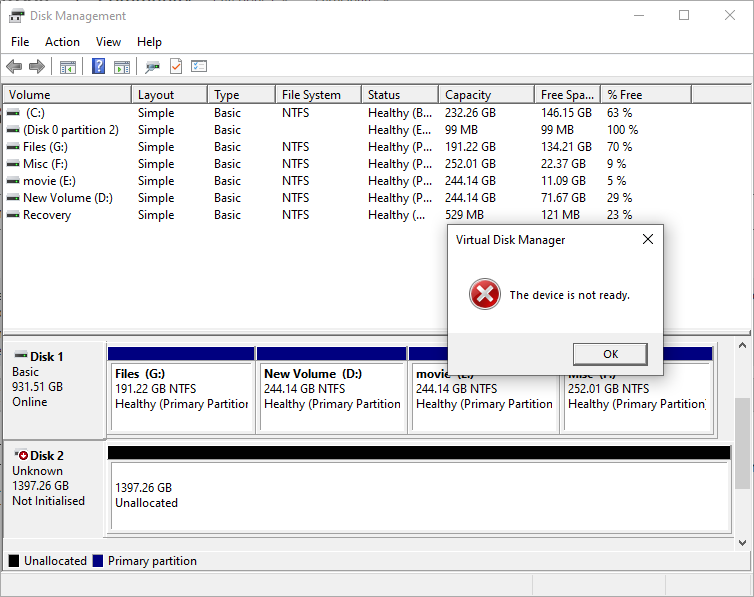Sort by the Capacity column header

pyautogui.click(x=487, y=95)
